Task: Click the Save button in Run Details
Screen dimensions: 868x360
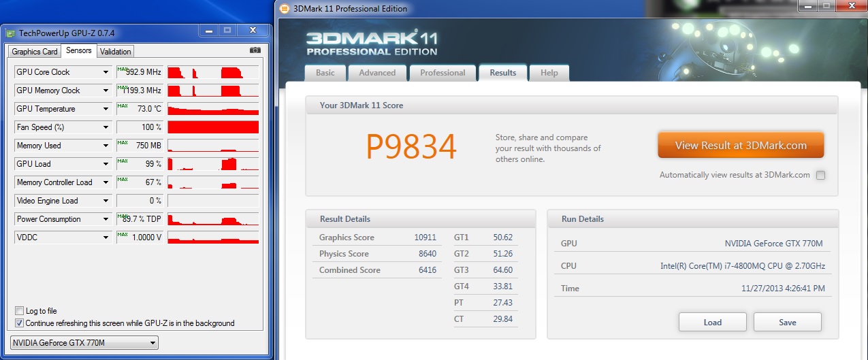Action: (x=788, y=322)
